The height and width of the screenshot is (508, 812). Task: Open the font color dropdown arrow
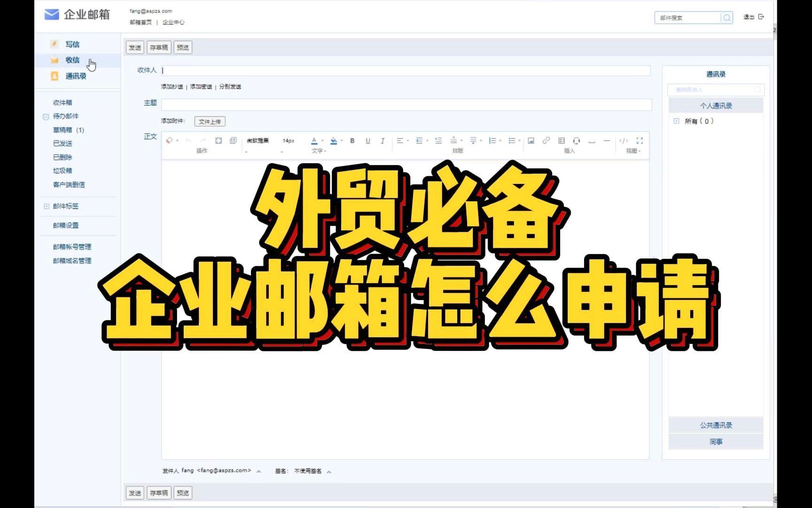click(322, 140)
